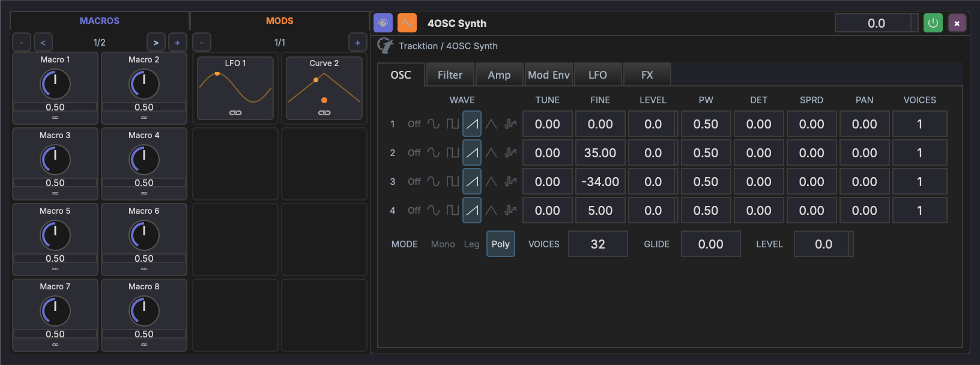
Task: Add a new modifier with plus
Action: 357,43
